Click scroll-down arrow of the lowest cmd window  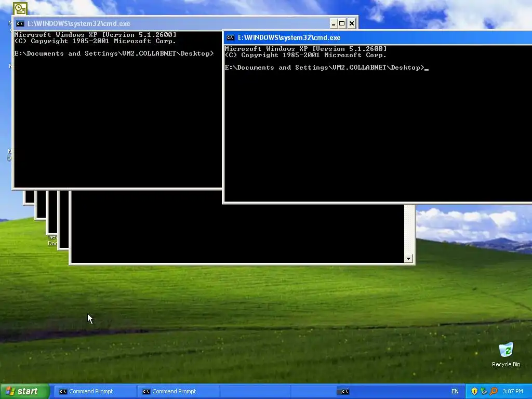[x=408, y=259]
